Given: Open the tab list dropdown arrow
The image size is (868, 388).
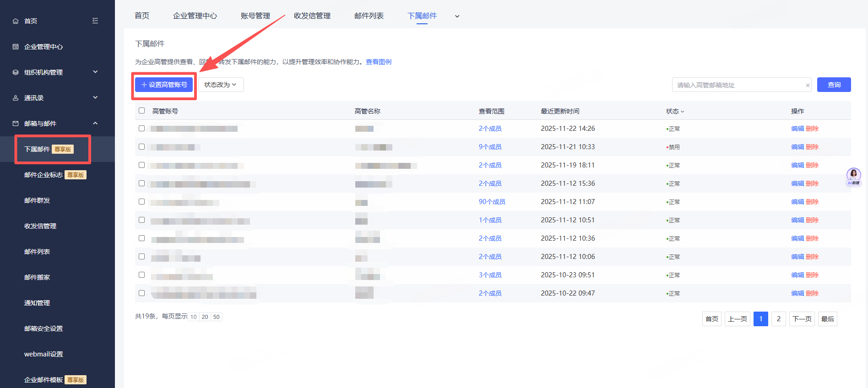Looking at the screenshot, I should 457,16.
